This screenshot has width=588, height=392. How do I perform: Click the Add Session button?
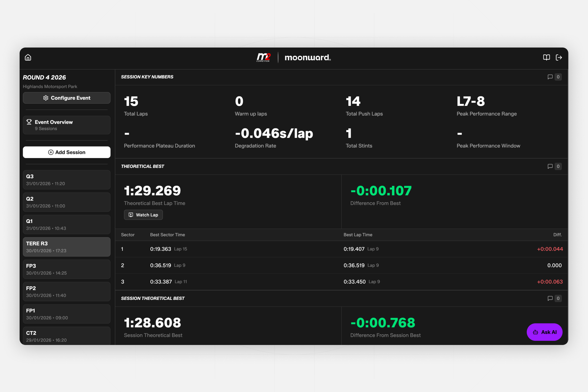(x=66, y=152)
